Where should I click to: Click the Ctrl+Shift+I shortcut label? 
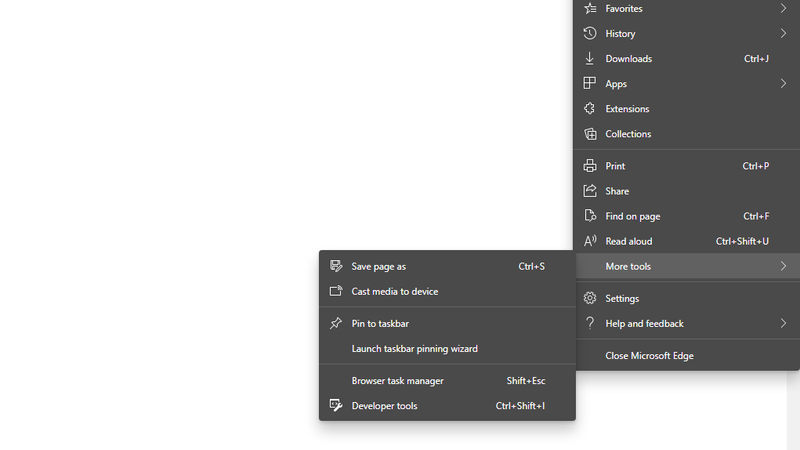(520, 405)
